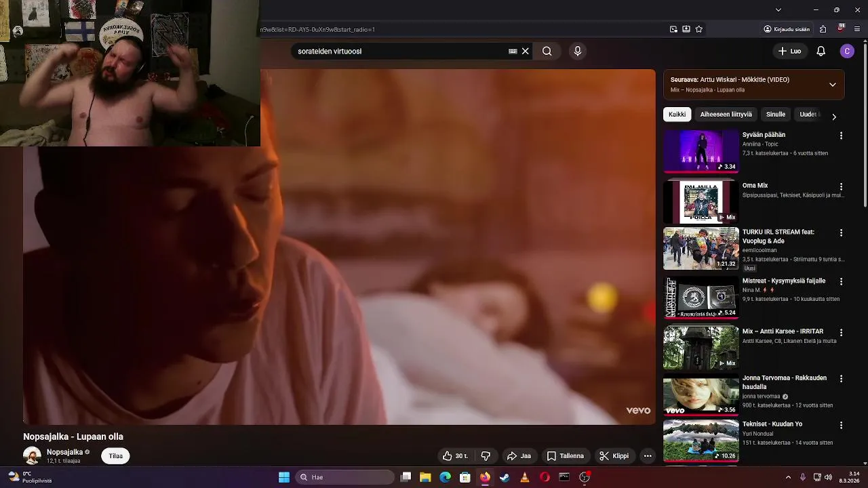The image size is (868, 488).
Task: Like the video with thumbs up
Action: [x=455, y=456]
